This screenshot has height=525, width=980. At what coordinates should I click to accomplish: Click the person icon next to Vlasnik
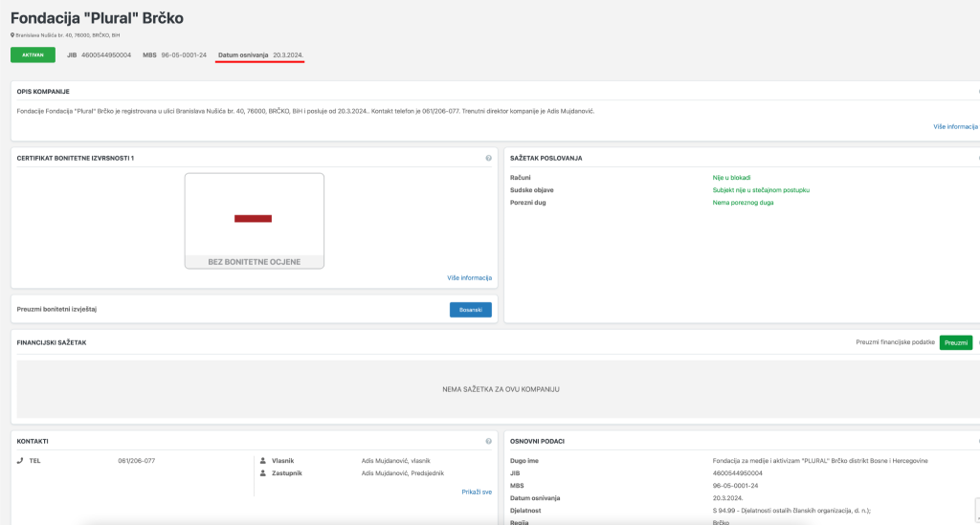tap(263, 460)
